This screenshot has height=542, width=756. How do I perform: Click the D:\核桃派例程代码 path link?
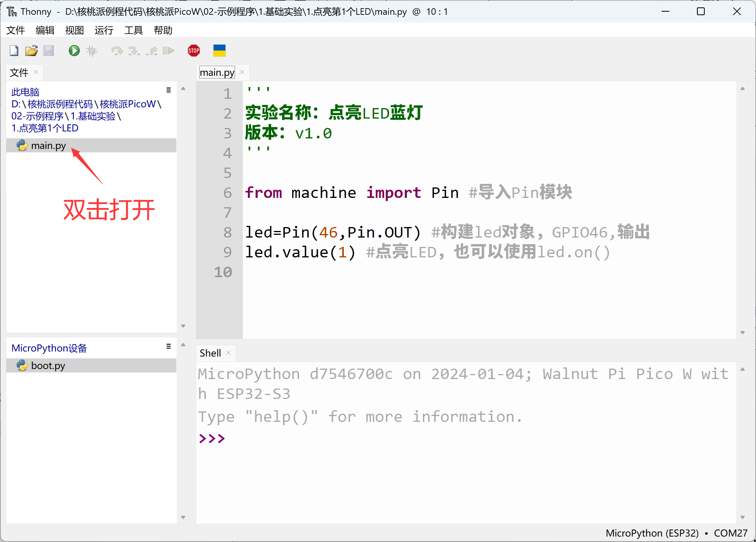(52, 104)
